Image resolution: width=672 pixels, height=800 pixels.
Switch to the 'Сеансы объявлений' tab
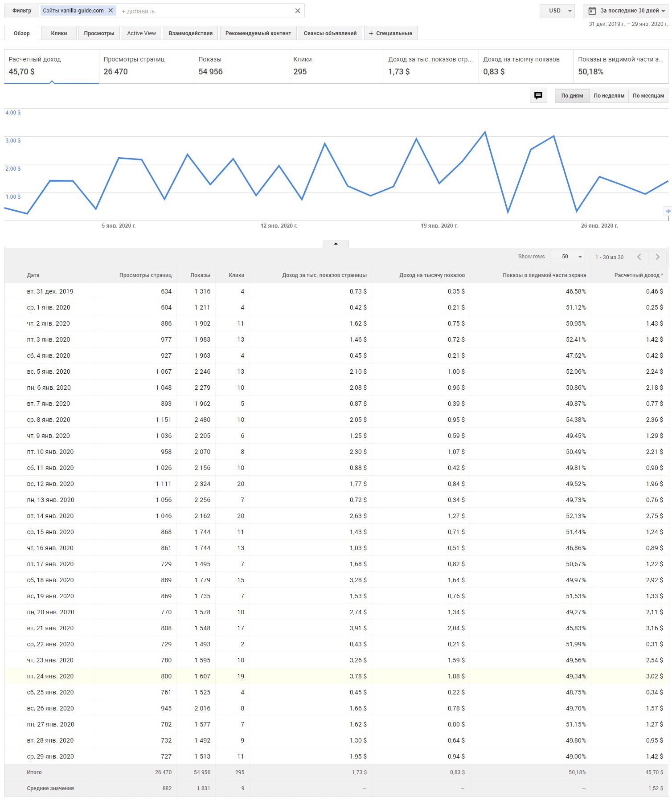point(330,33)
